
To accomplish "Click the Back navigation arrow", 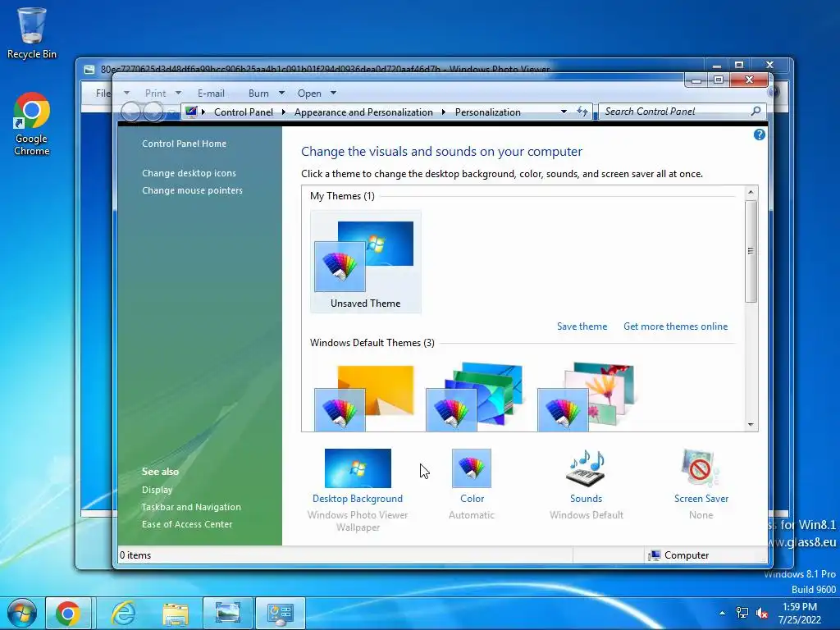I will [131, 112].
